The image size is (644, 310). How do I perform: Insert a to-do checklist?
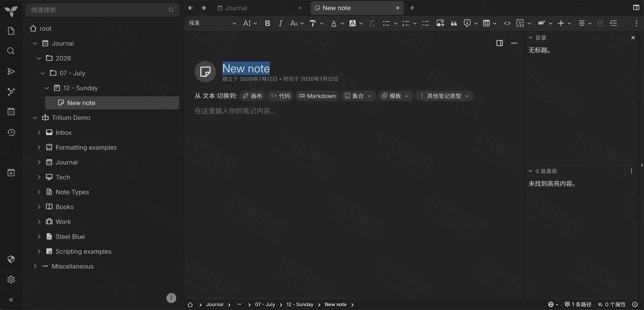pos(425,23)
